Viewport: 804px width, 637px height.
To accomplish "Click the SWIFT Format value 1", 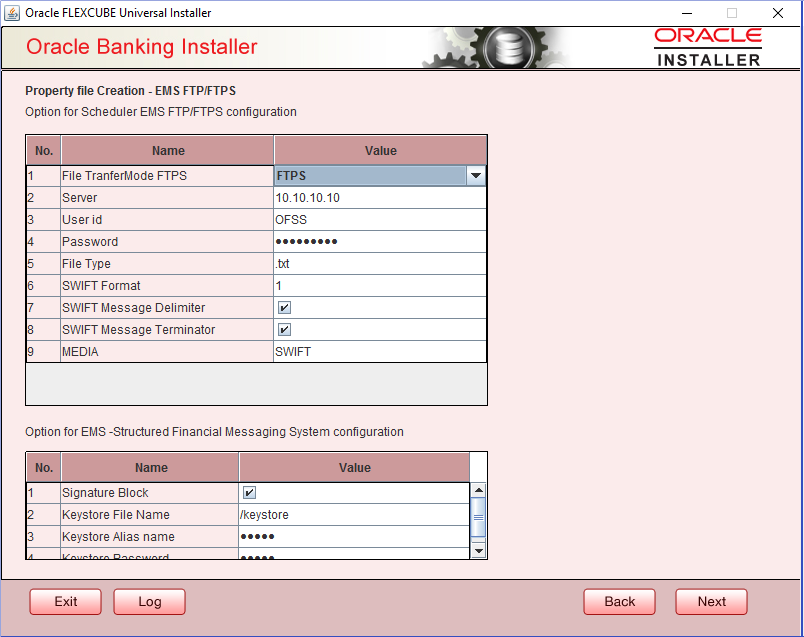I will click(x=380, y=286).
